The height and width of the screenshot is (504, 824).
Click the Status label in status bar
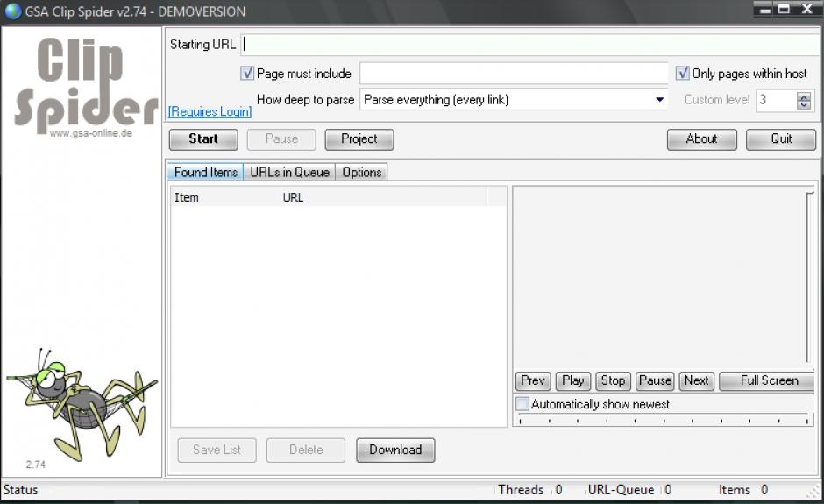[x=20, y=489]
